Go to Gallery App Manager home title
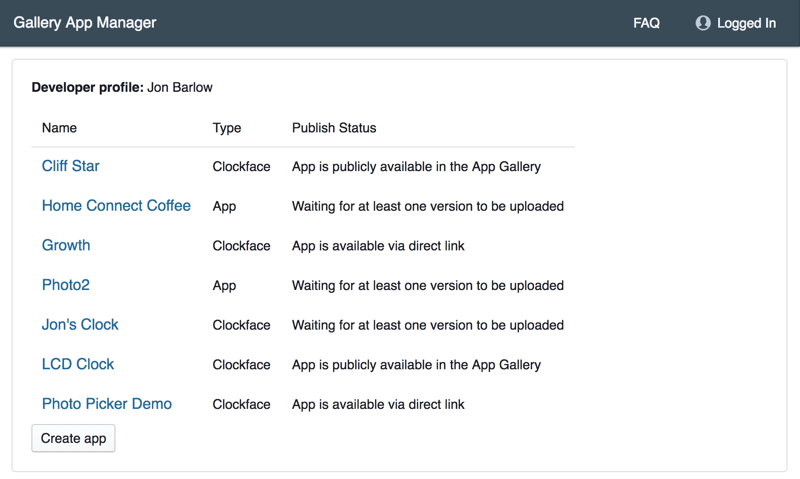 coord(85,22)
